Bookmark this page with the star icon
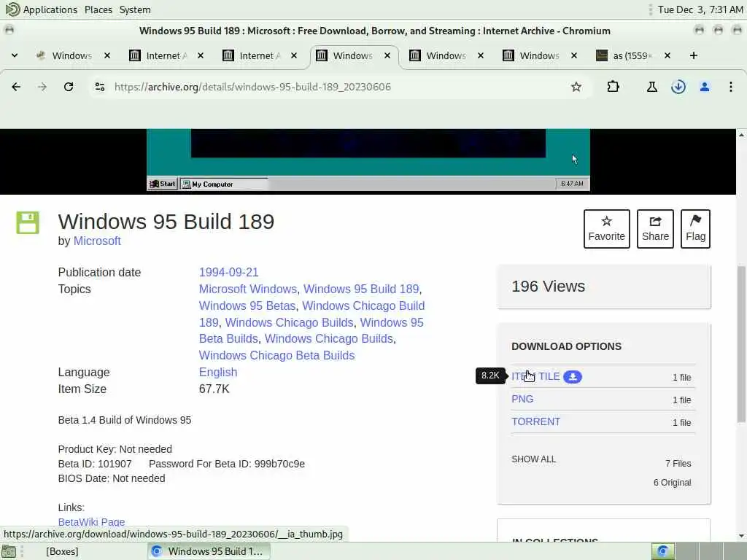Viewport: 747px width, 560px height. (576, 87)
